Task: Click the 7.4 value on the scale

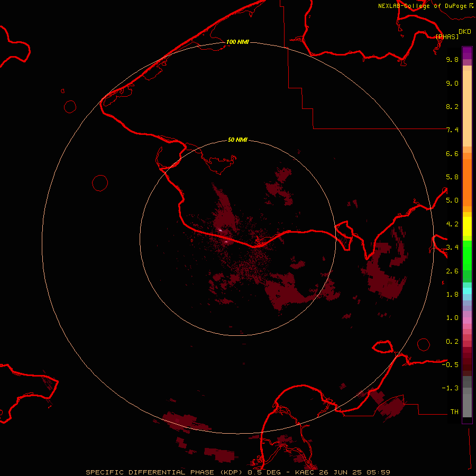Action: (452, 130)
